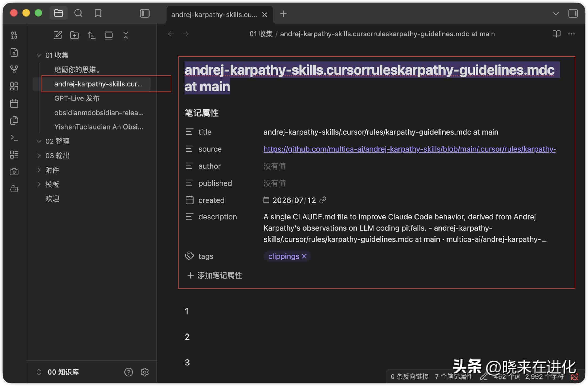Open the tab list dropdown chevron
The width and height of the screenshot is (588, 386).
click(x=556, y=13)
